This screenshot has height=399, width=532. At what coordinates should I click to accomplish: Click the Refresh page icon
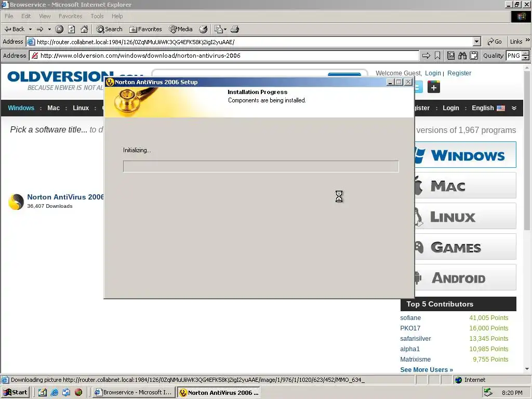click(72, 29)
